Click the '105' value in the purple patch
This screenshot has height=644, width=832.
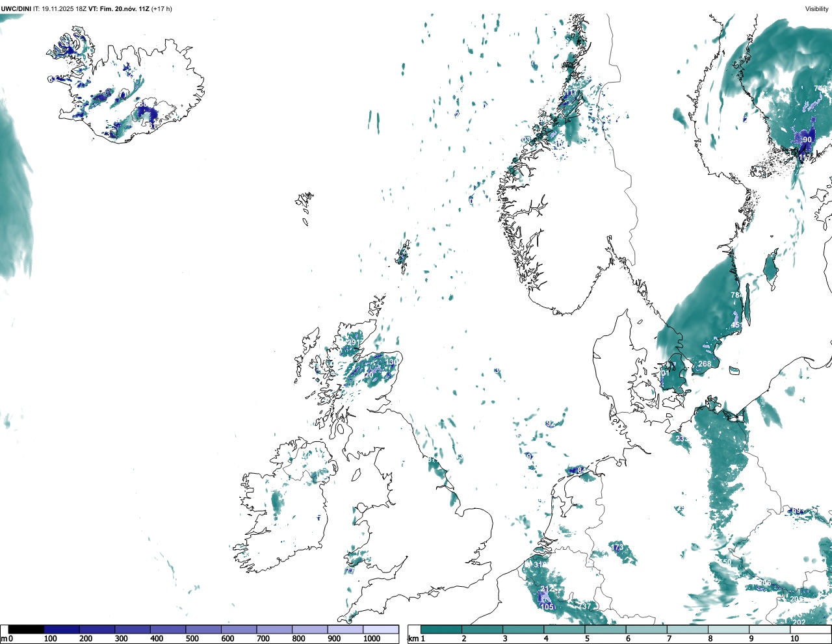click(547, 607)
